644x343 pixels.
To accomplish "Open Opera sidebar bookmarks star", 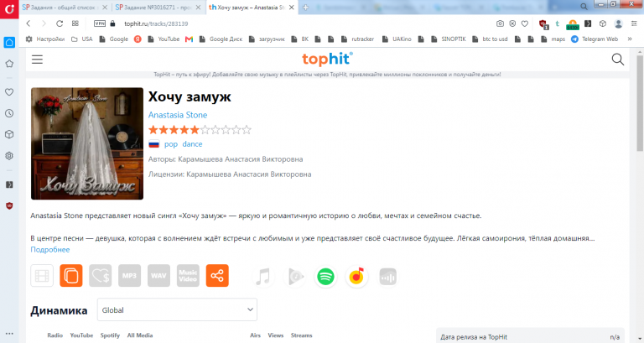I will 9,64.
